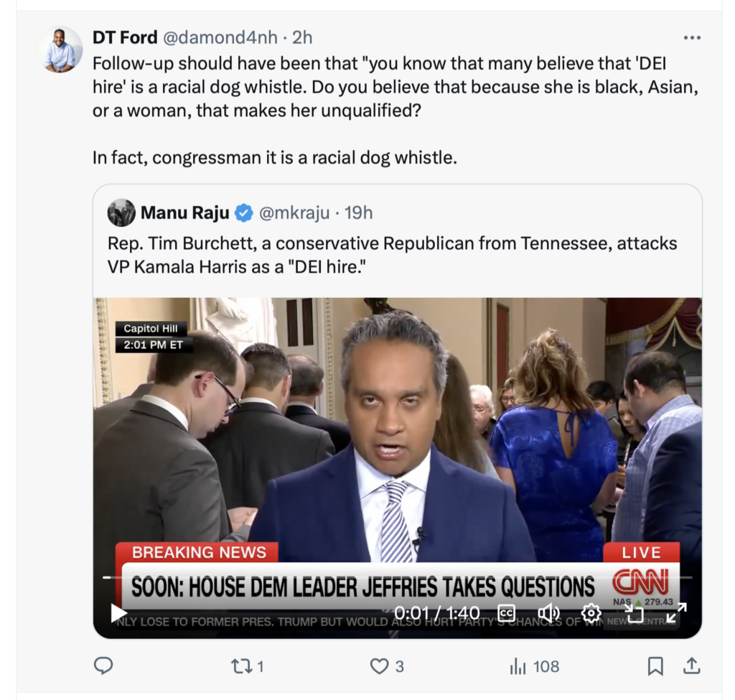Image resolution: width=735 pixels, height=700 pixels.
Task: Open the 2h timestamp link
Action: pyautogui.click(x=302, y=37)
